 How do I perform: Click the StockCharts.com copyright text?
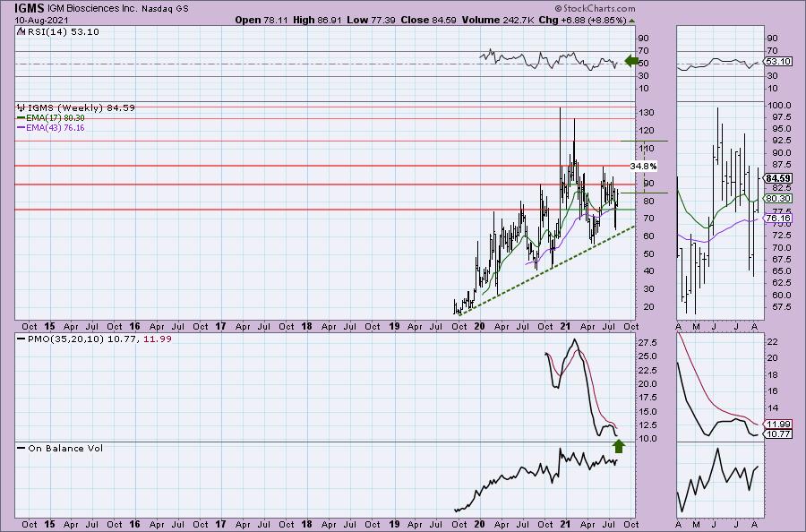coord(595,9)
